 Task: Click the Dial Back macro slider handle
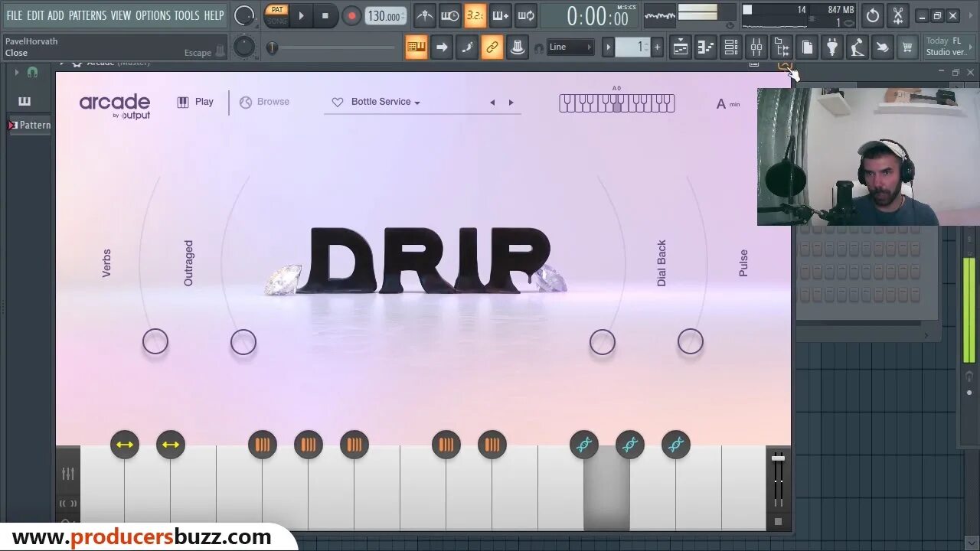point(603,341)
